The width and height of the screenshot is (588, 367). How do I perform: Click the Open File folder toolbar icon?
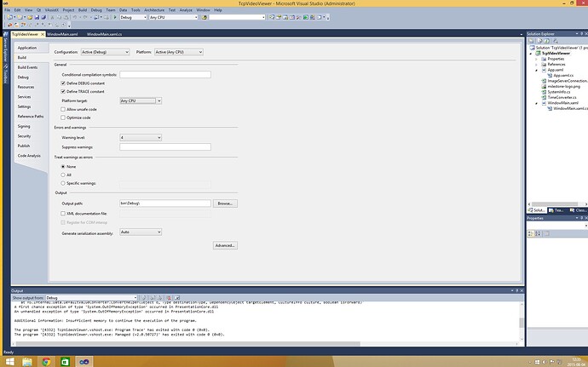[30, 17]
